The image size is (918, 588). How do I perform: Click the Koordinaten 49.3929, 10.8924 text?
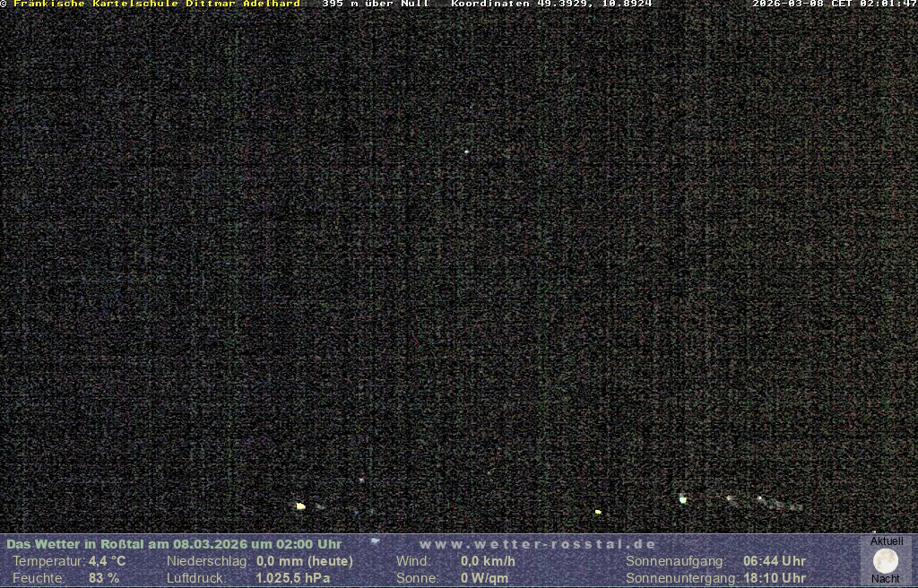[551, 4]
